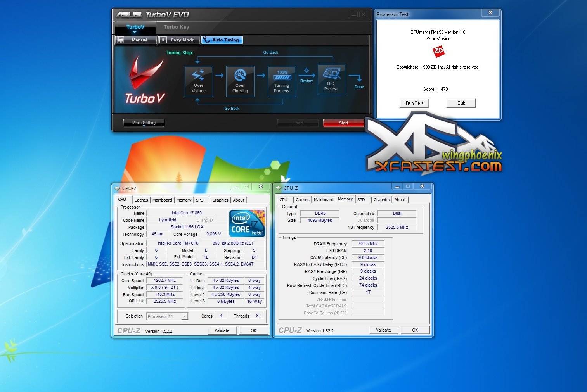Screen dimensions: 587x392
Task: Select Easy Mode in TurboV
Action: 179,40
